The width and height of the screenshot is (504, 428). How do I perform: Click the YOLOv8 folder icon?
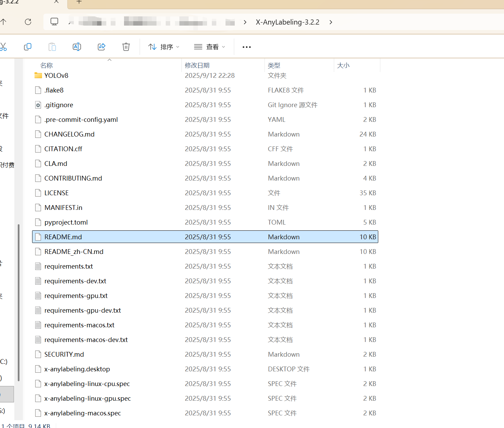38,75
